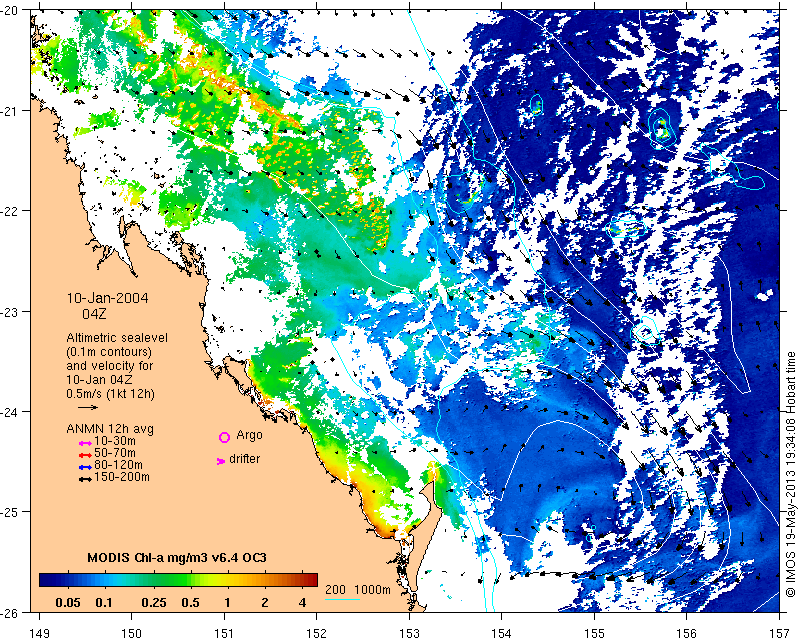Click the 'ANMN 12h avg' heading
Viewport: 800px width, 640px height.
(110, 429)
